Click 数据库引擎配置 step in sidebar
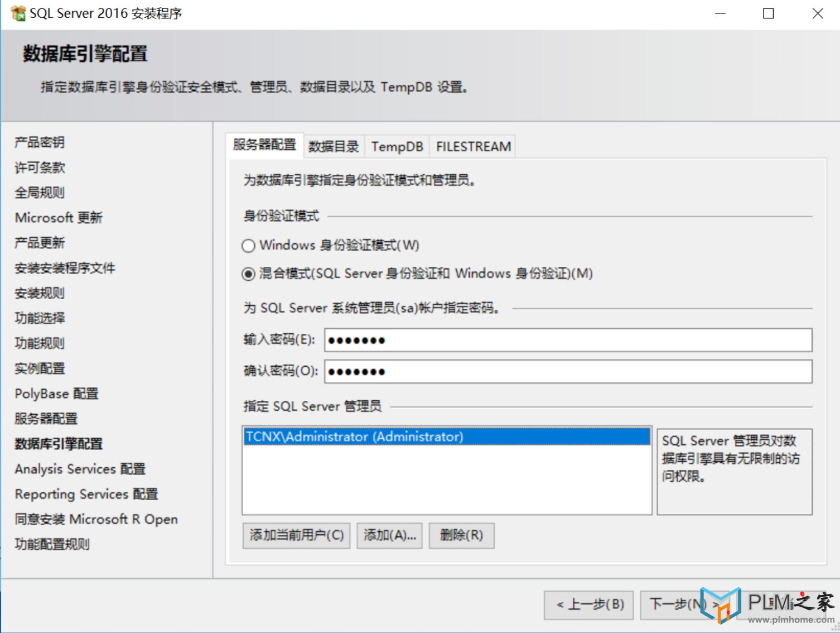The image size is (840, 633). tap(59, 444)
